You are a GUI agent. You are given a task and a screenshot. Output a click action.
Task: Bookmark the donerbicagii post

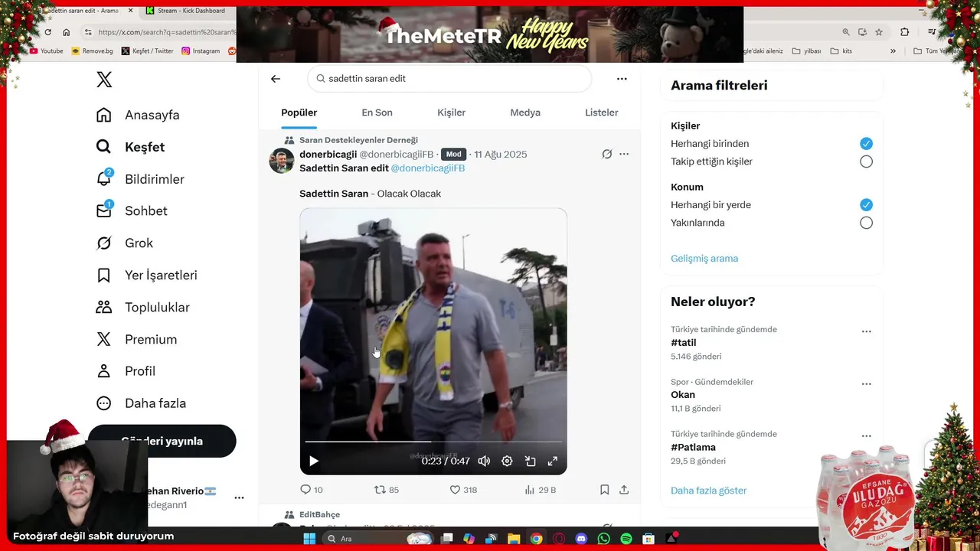[x=604, y=490]
